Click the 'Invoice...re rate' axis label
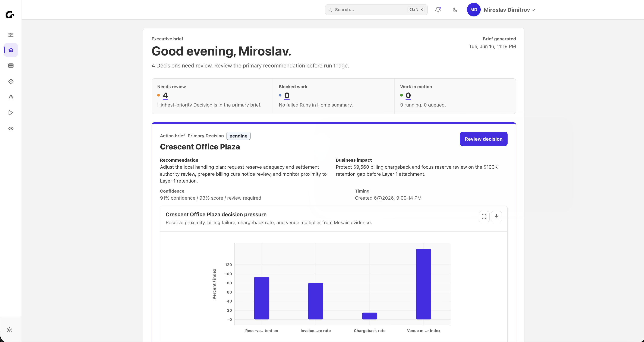This screenshot has width=644, height=342. [x=316, y=331]
